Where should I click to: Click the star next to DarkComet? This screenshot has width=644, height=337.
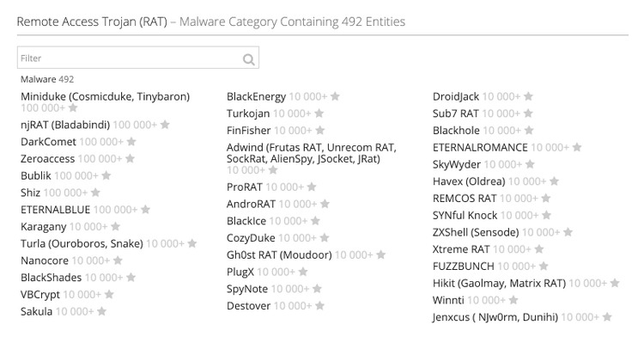point(131,142)
